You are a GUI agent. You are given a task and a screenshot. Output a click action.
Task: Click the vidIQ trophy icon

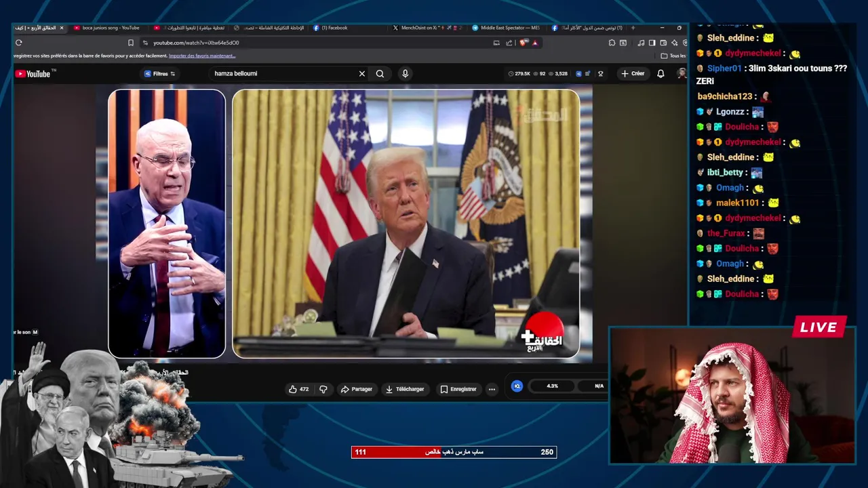click(x=600, y=74)
